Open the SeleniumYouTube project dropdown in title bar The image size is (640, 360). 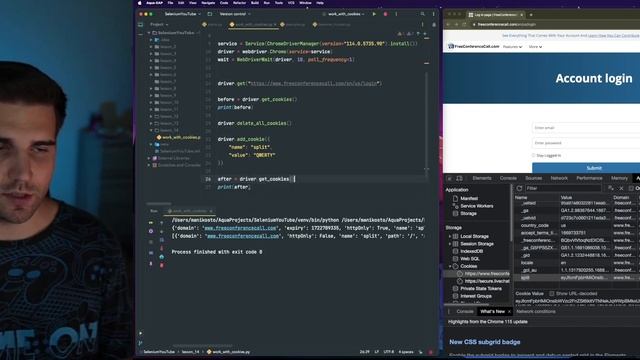pyautogui.click(x=182, y=14)
